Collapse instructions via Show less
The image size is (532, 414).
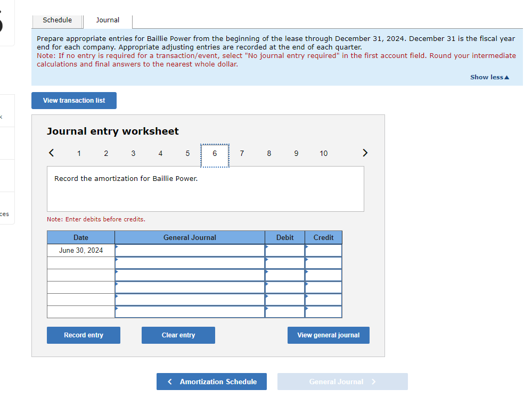pyautogui.click(x=489, y=77)
